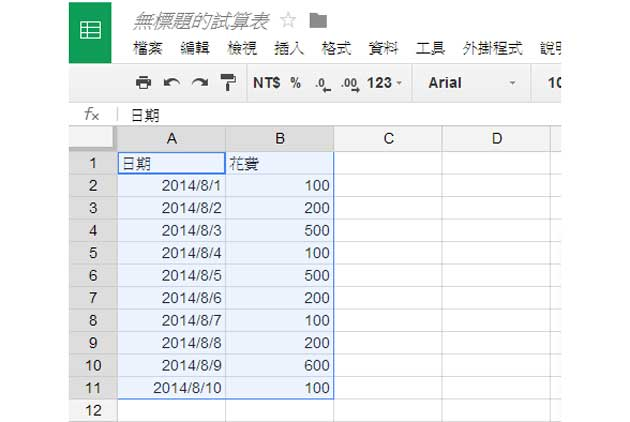The height and width of the screenshot is (422, 630).
Task: Select cell with date 2014/8/8
Action: pyautogui.click(x=172, y=343)
